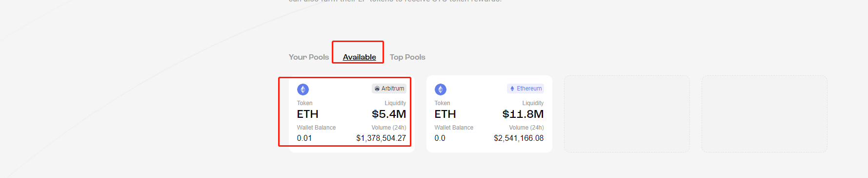Click ETH token name in Arbitrum pool card

(x=308, y=114)
